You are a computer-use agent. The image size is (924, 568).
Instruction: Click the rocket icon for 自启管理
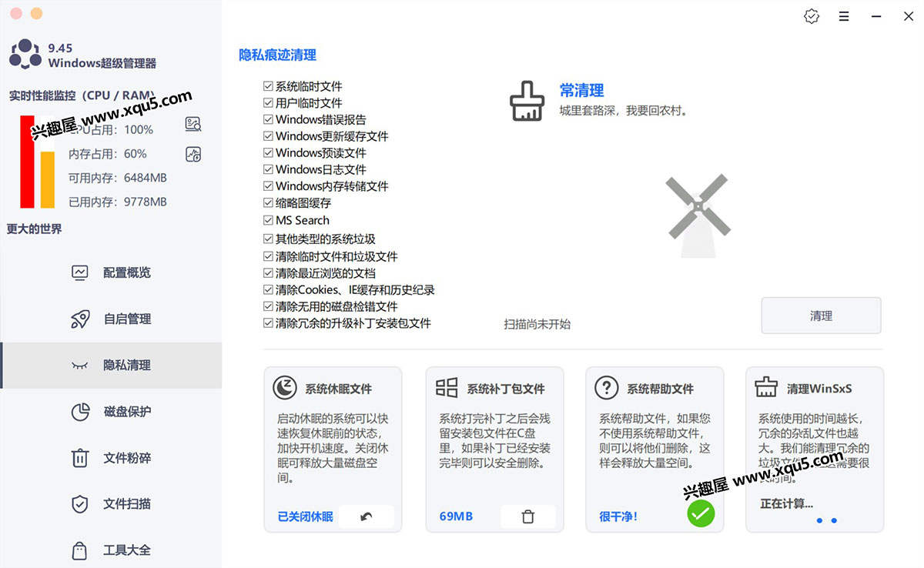pos(80,319)
